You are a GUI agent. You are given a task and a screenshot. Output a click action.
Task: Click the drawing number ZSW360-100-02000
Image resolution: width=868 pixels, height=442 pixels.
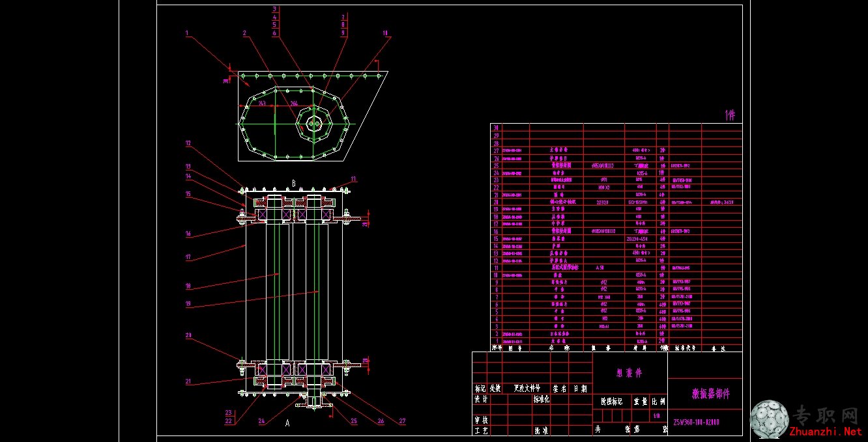pyautogui.click(x=697, y=422)
